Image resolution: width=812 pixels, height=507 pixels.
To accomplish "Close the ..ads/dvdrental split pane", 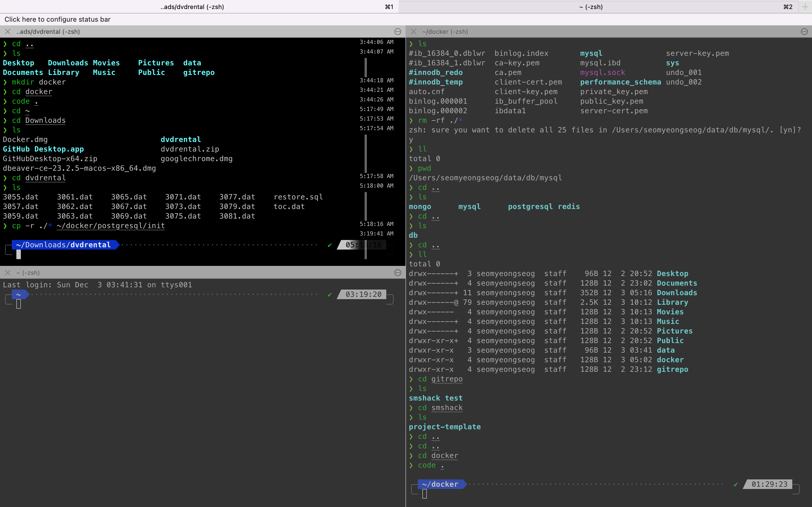I will coord(8,32).
